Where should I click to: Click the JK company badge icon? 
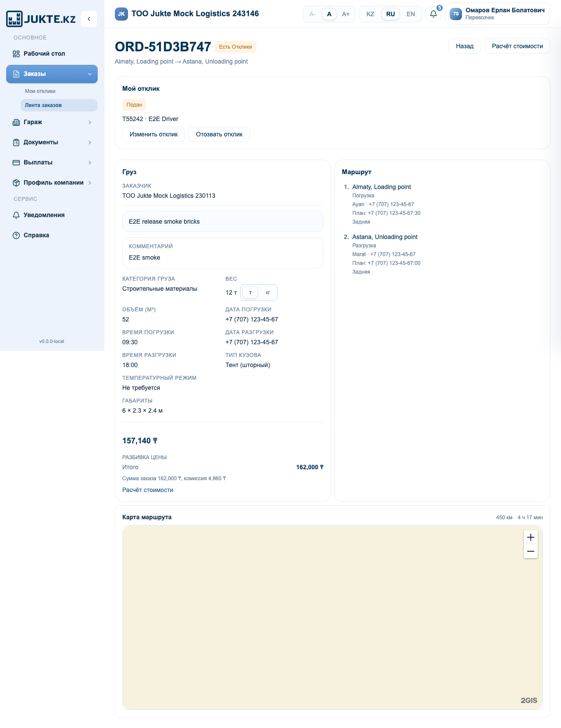(121, 14)
